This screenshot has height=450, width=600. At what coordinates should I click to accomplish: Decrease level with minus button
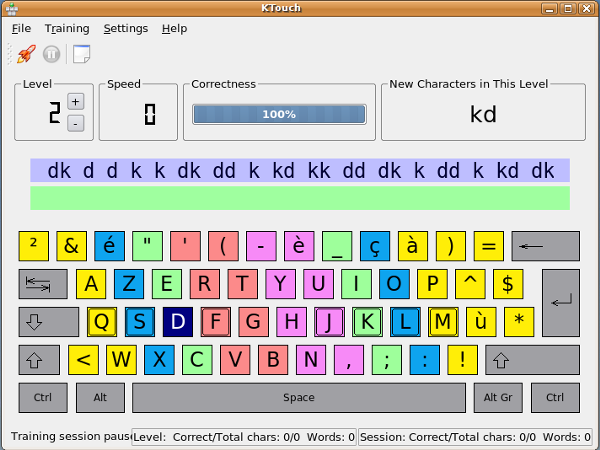click(75, 124)
